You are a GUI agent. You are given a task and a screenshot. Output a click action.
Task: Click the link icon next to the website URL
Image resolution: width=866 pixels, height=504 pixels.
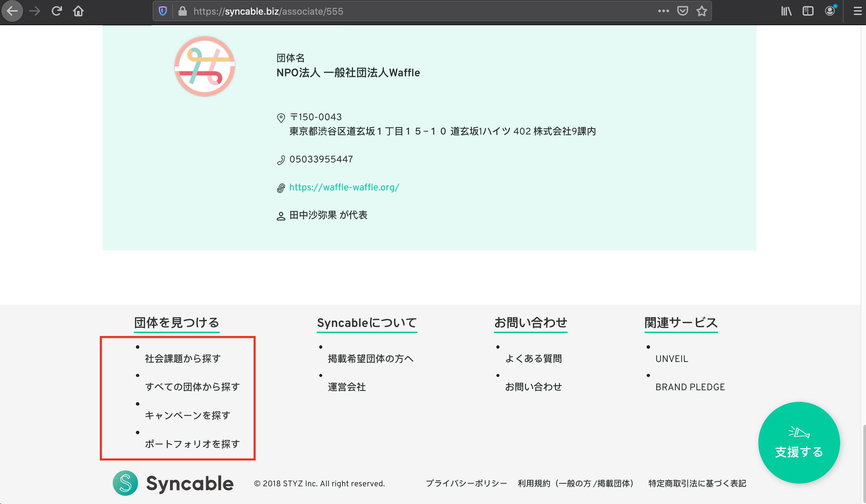[x=281, y=188]
